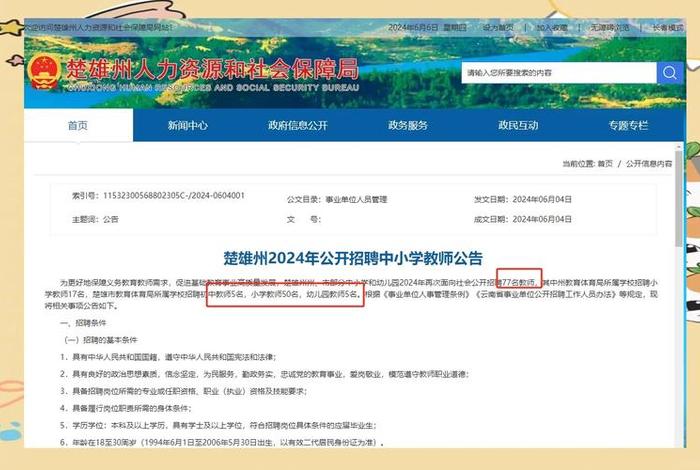700x470 pixels.
Task: Open the 首页 navigation tab
Action: pos(79,125)
